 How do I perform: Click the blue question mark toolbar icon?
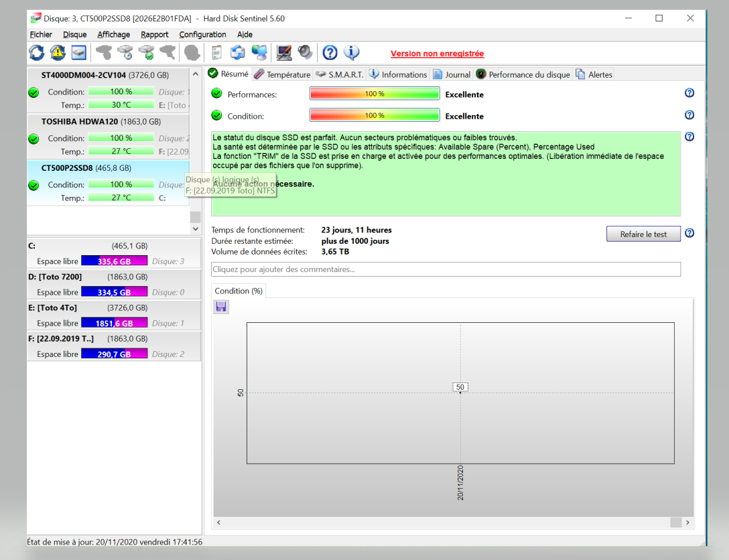[x=330, y=52]
